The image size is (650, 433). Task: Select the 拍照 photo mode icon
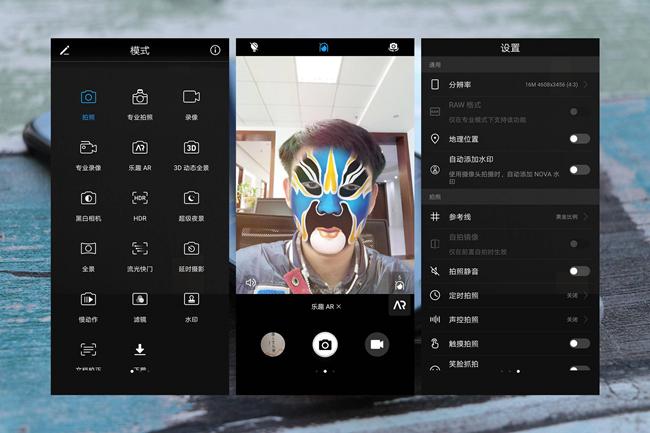tap(88, 97)
